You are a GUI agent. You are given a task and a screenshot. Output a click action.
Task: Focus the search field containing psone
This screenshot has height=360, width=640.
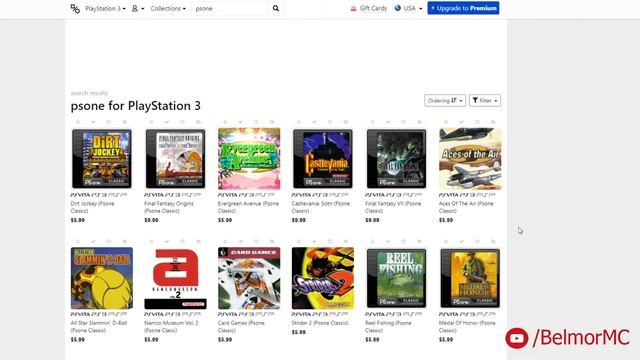230,9
